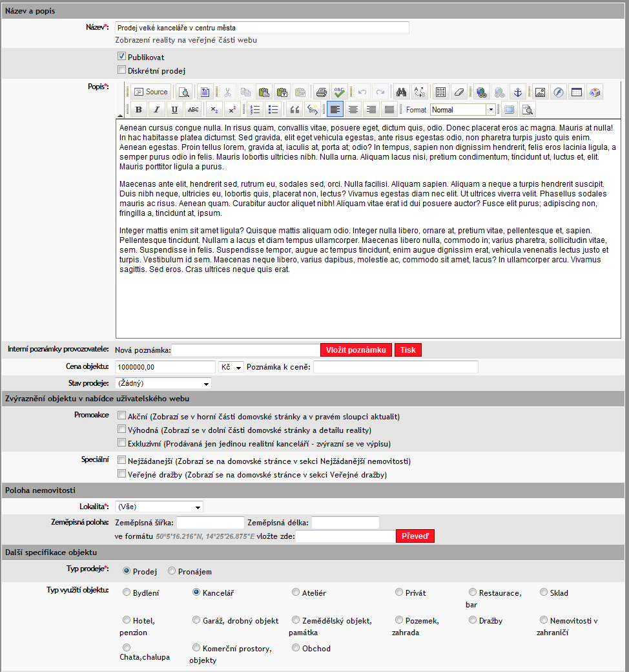
Task: Click the Cut scissors icon
Action: tap(227, 92)
